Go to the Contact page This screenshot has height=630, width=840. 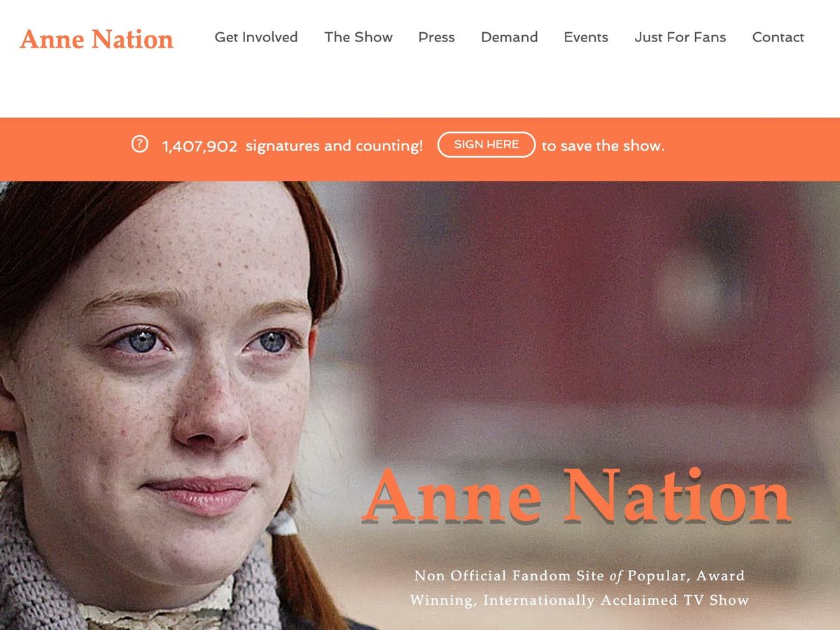(778, 37)
